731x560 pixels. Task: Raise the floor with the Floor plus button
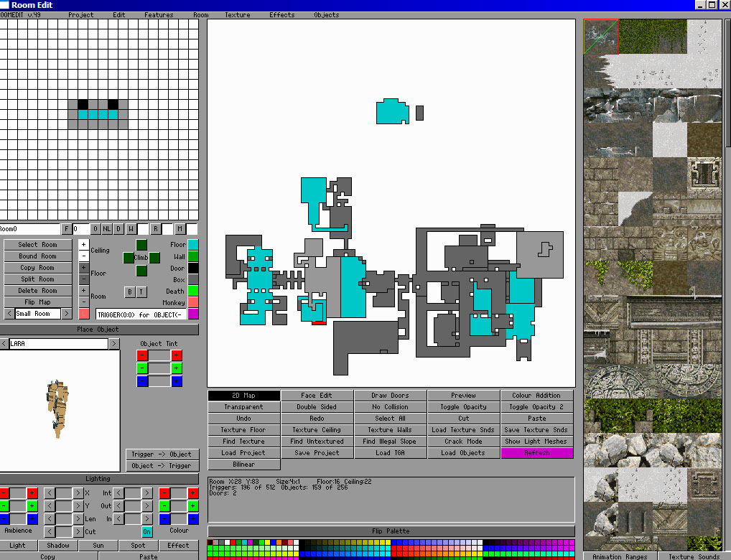tap(84, 268)
